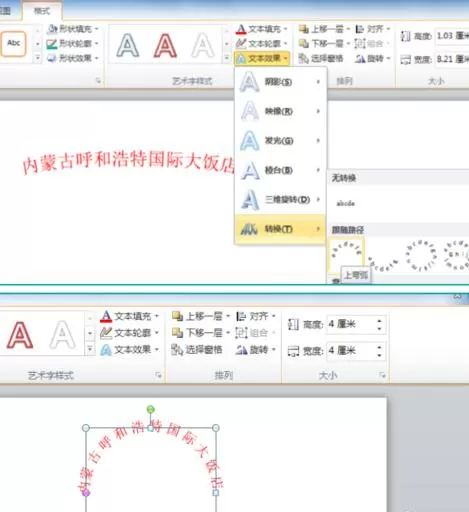
Task: Click 选择窗格 button in lower ribbon
Action: [197, 349]
